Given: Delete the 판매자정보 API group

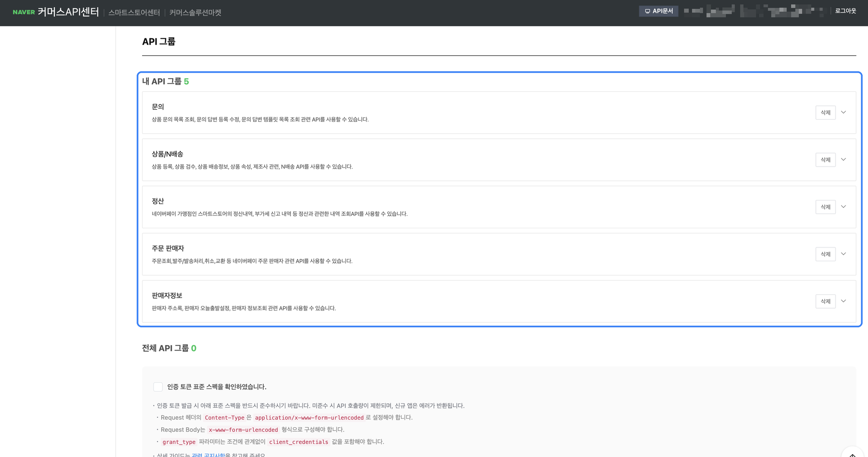Looking at the screenshot, I should click(826, 301).
